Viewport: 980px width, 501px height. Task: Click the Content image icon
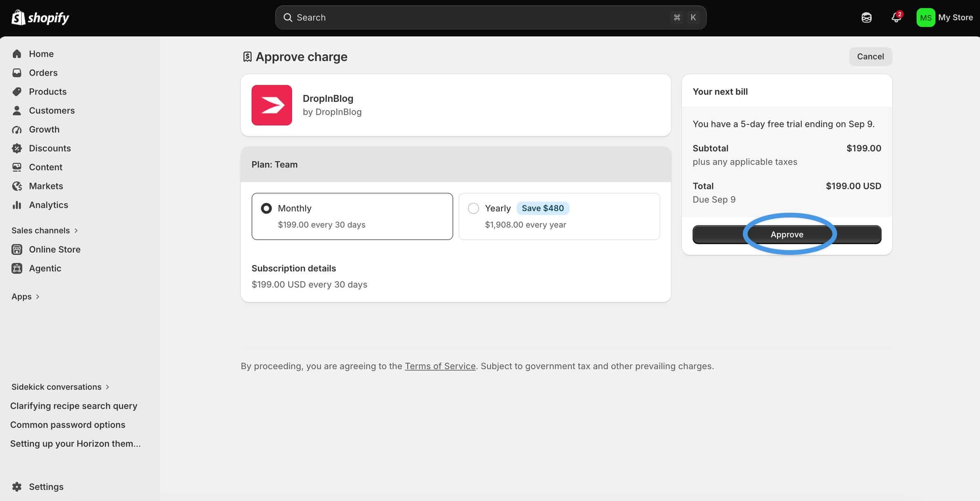tap(17, 167)
